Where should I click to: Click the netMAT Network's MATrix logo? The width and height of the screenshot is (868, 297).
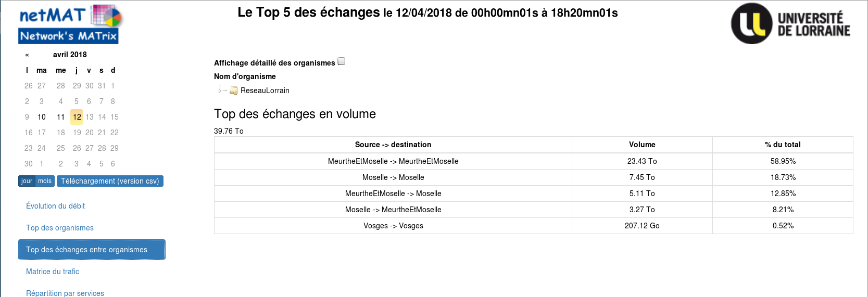(70, 24)
